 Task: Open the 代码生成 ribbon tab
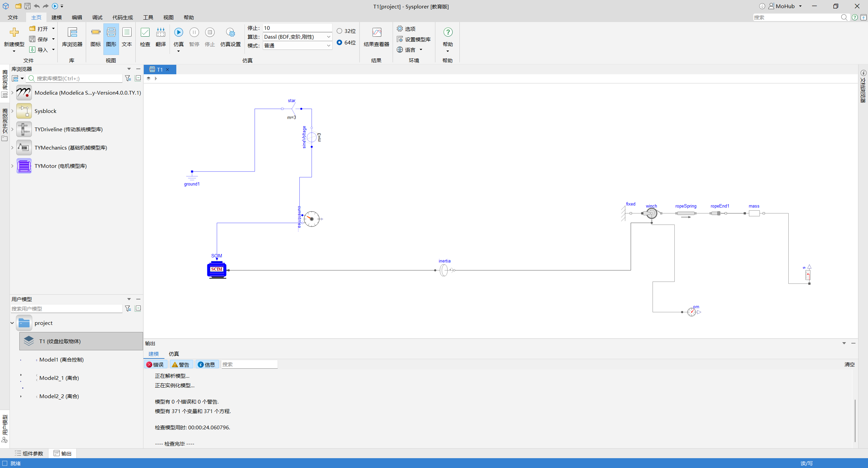click(123, 17)
